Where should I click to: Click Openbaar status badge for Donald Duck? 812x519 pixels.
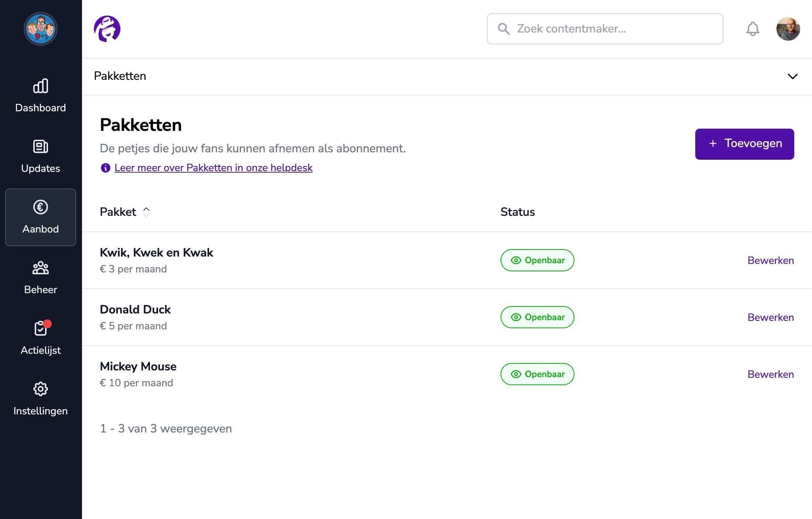click(537, 317)
